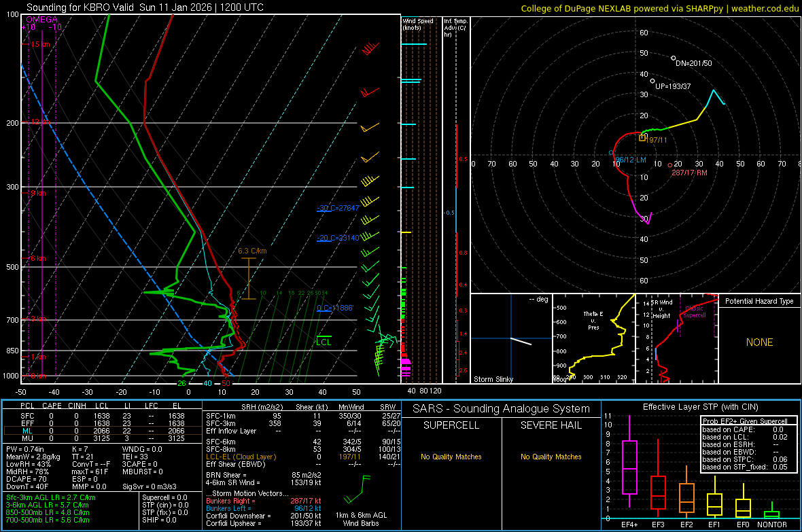
Task: Click the 'DN=201/50' hodograph marker label
Action: point(693,63)
